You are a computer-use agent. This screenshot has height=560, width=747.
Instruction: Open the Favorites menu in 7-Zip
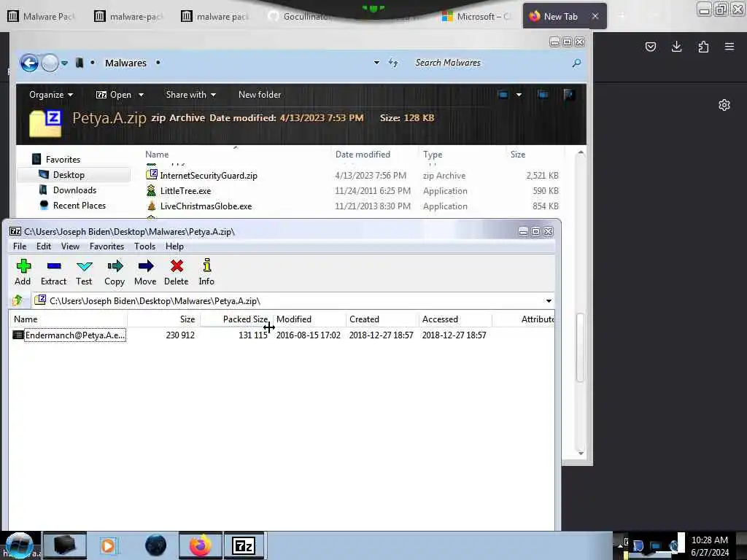click(107, 246)
